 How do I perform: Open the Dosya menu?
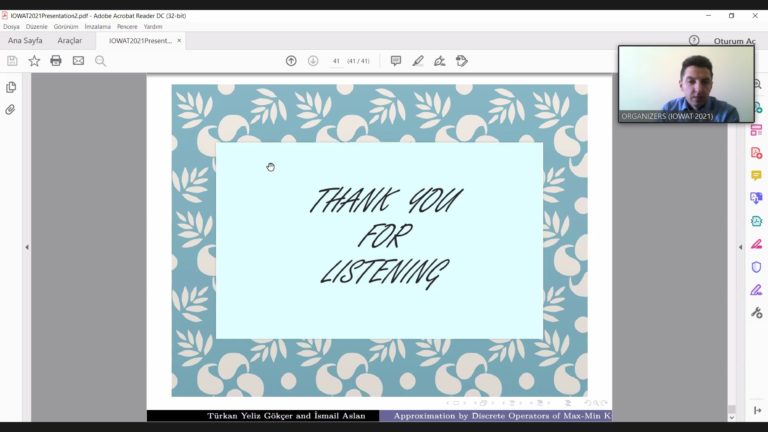tap(11, 26)
